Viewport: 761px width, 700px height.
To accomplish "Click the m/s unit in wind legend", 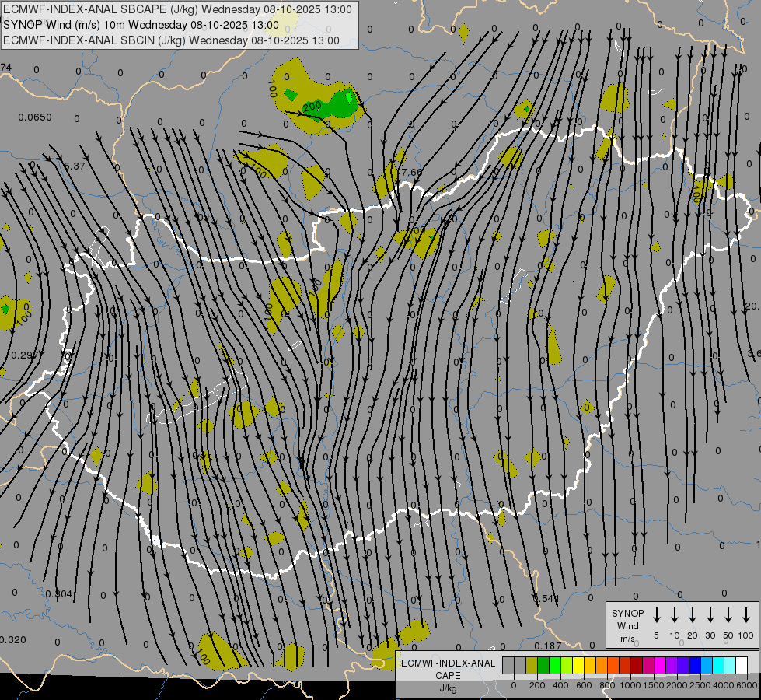I will coord(627,639).
